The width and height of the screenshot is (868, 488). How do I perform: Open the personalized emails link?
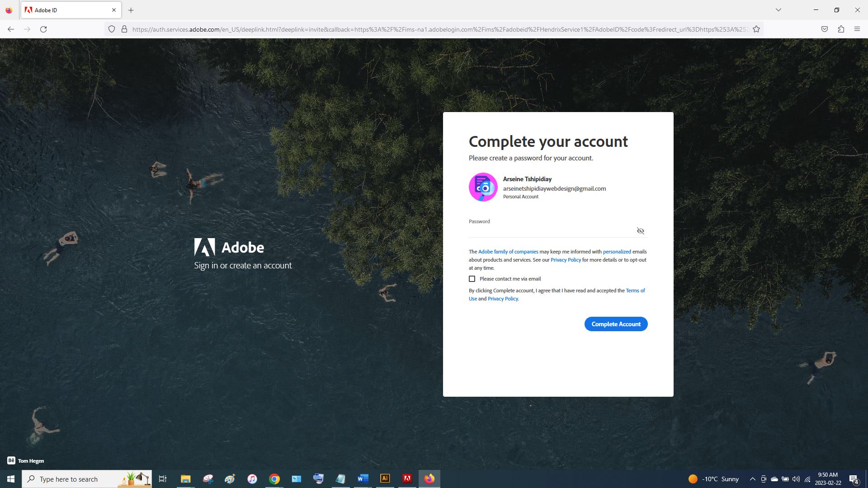617,252
